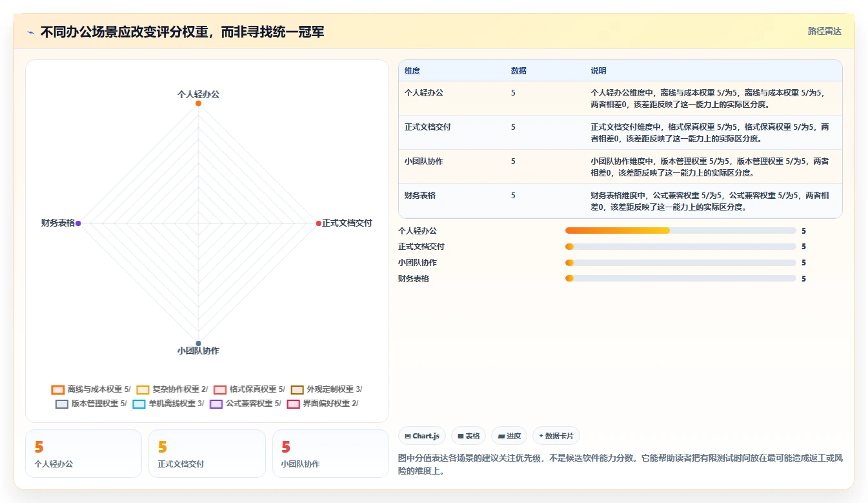Click the 财务表格 progress bar
The width and height of the screenshot is (868, 503).
pos(681,278)
